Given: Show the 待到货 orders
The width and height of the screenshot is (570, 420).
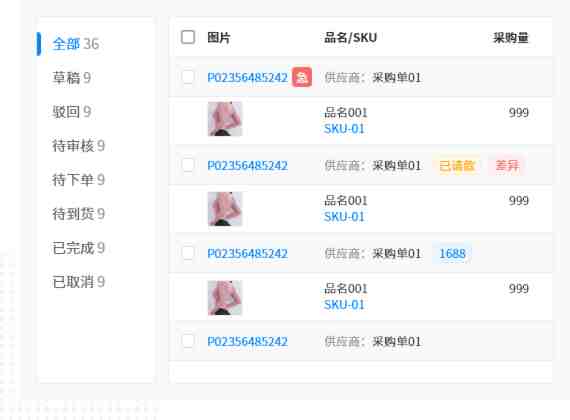Looking at the screenshot, I should pyautogui.click(x=79, y=213).
